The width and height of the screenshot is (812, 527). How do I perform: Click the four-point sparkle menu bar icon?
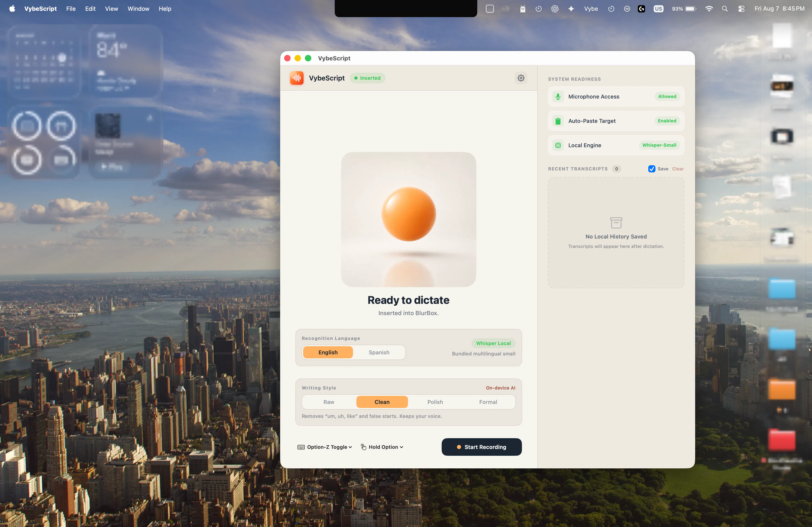(x=571, y=9)
